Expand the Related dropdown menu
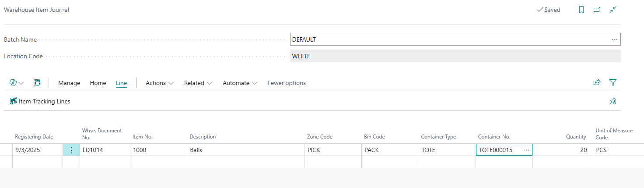Screen dimensions: 644x188 pyautogui.click(x=198, y=83)
